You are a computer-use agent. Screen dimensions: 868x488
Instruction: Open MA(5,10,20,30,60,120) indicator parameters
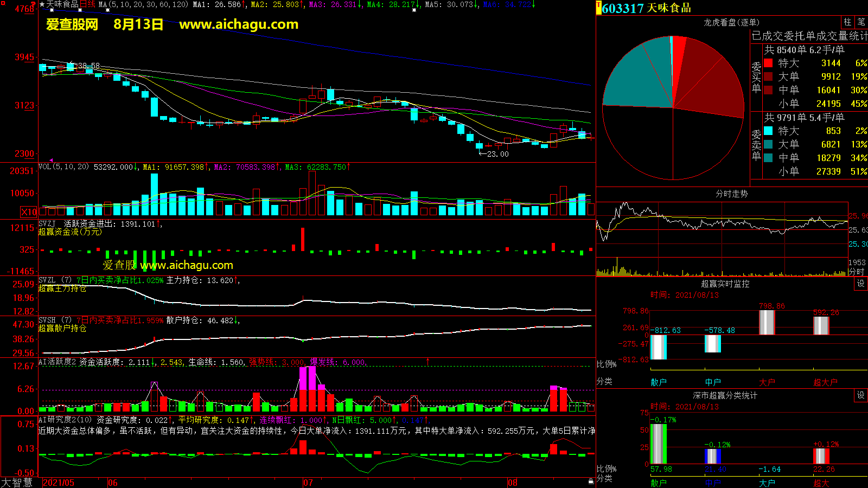pyautogui.click(x=143, y=4)
